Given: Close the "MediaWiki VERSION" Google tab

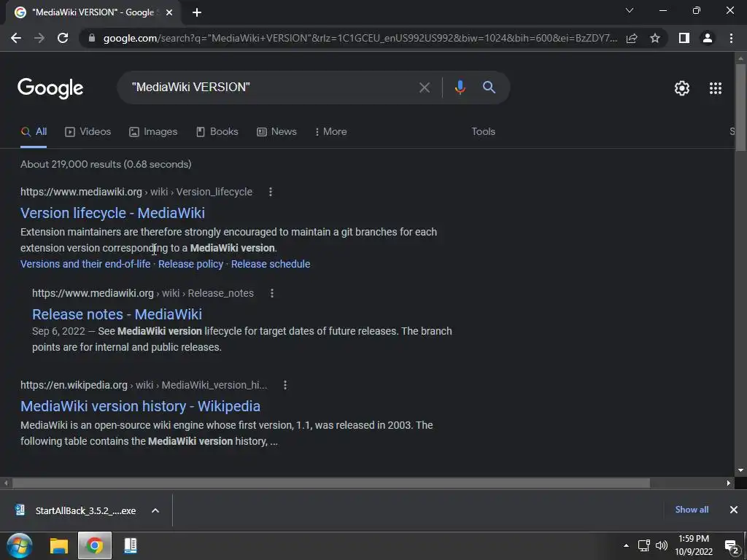Looking at the screenshot, I should click(x=169, y=12).
